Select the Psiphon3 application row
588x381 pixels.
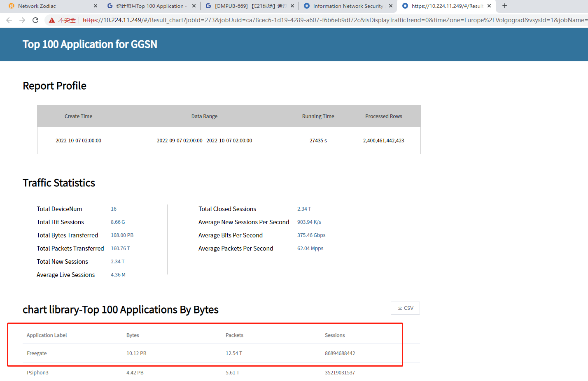pyautogui.click(x=38, y=373)
